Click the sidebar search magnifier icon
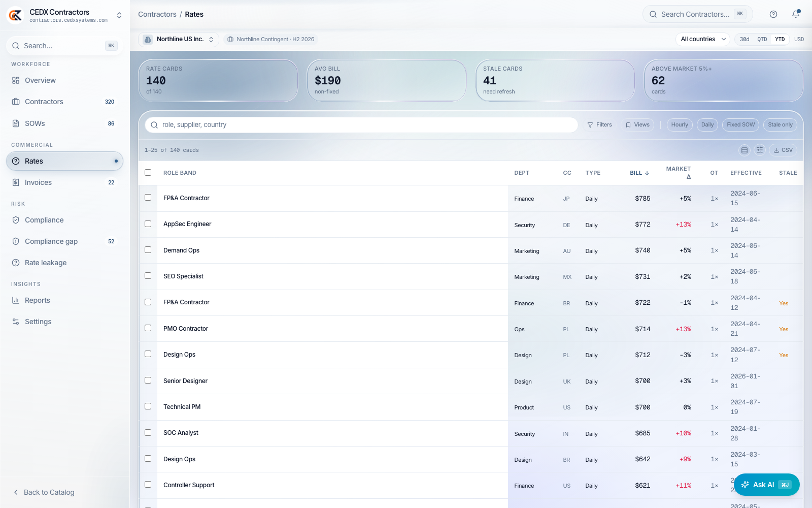Viewport: 812px width, 508px height. tap(16, 46)
